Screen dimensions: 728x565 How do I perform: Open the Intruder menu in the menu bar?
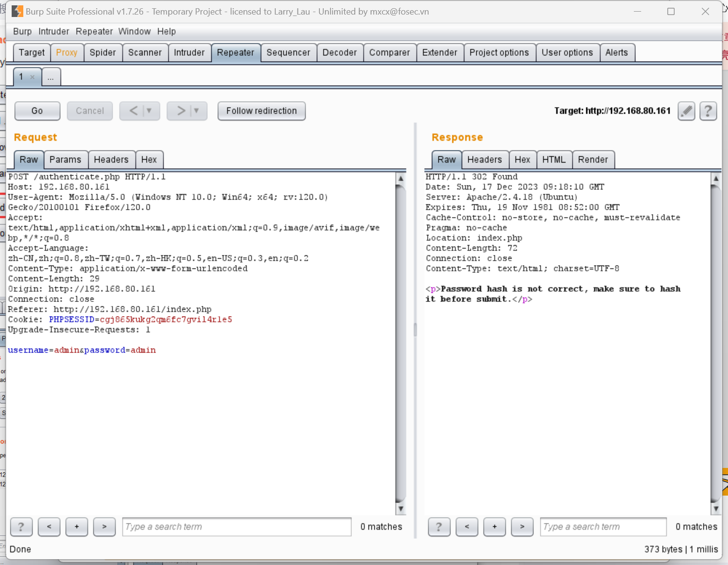pyautogui.click(x=54, y=32)
